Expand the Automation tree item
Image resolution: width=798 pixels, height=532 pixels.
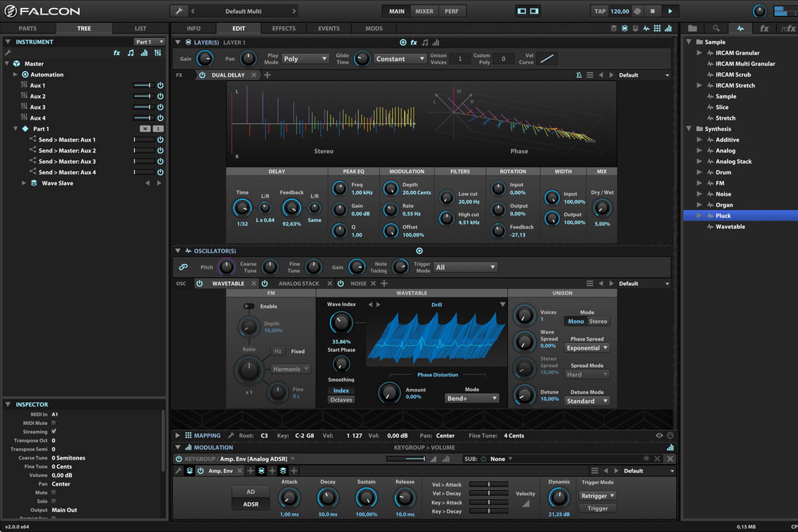coord(16,74)
